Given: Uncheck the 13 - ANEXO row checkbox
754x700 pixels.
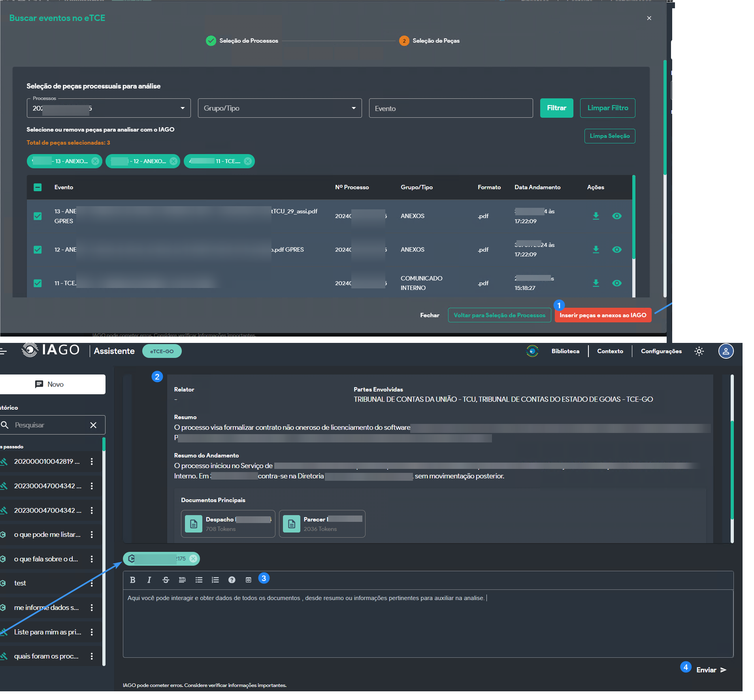Looking at the screenshot, I should [x=38, y=216].
